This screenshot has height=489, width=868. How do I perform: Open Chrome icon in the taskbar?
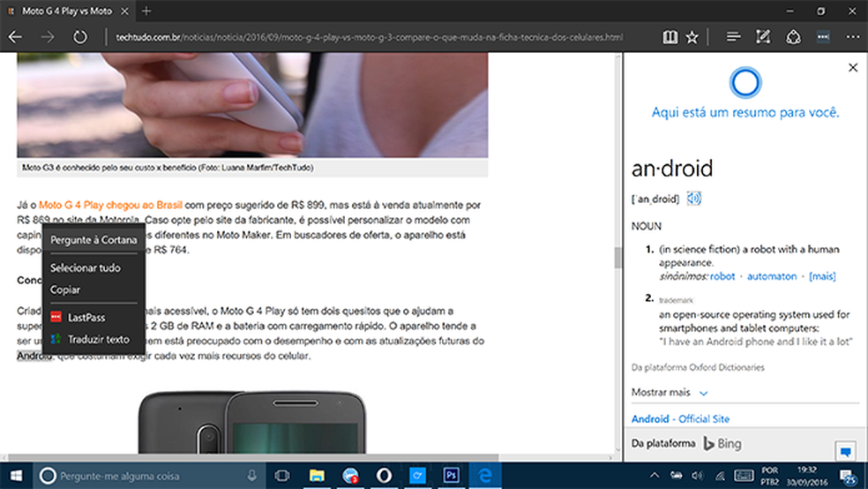(350, 476)
